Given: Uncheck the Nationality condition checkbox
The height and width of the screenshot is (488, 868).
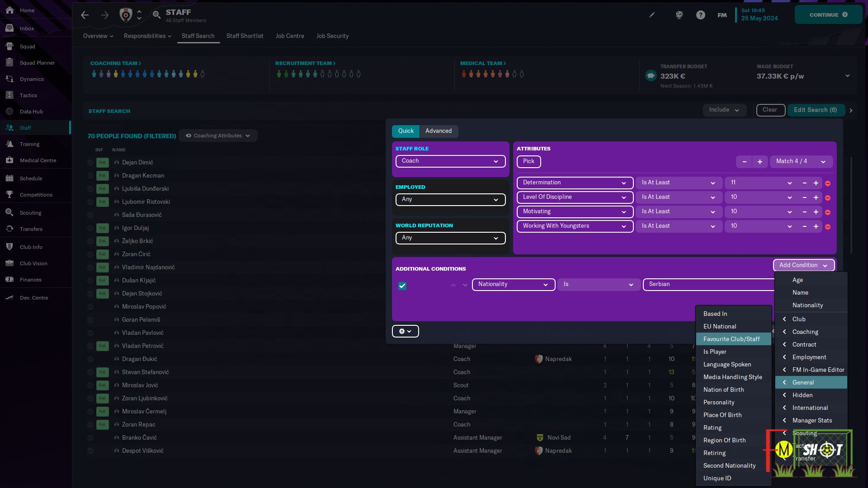Looking at the screenshot, I should pos(402,286).
